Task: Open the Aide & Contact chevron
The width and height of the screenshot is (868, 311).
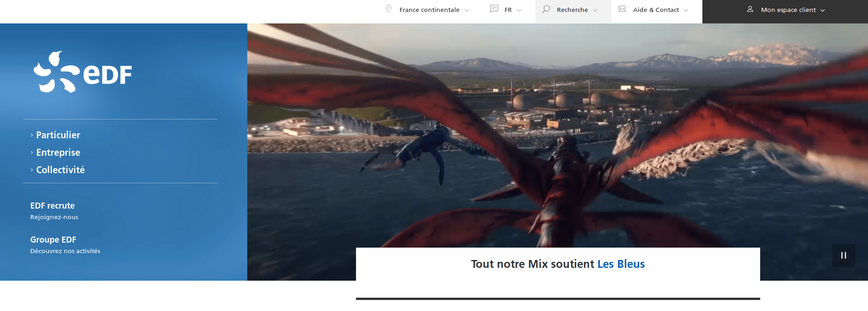Action: 686,10
